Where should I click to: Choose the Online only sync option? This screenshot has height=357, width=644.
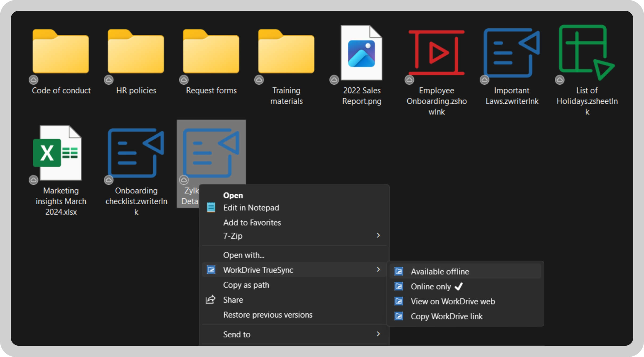point(431,286)
